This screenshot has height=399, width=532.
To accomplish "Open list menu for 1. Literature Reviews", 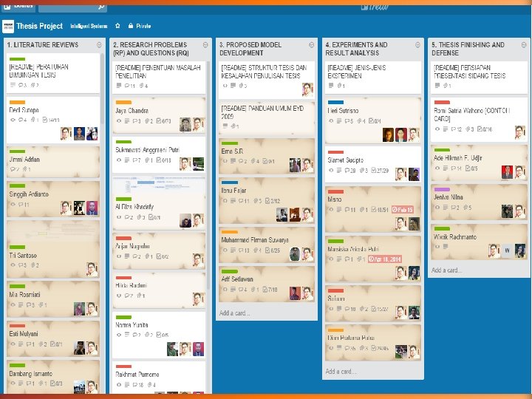I will (99, 45).
